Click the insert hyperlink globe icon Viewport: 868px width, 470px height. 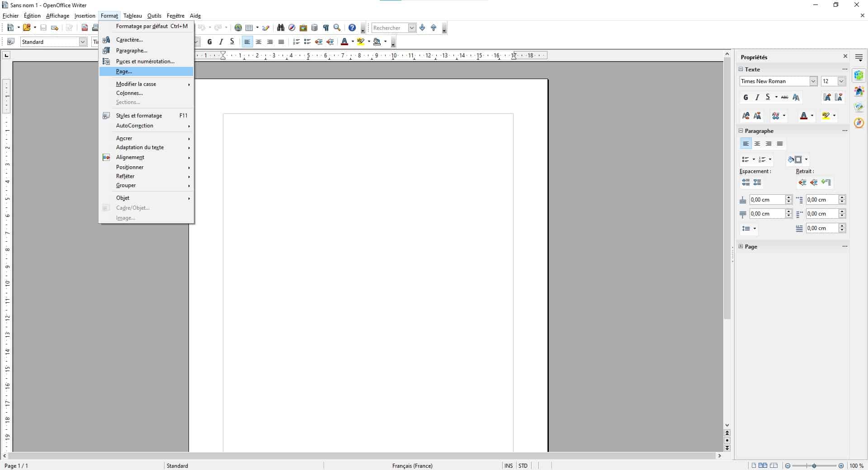[238, 28]
